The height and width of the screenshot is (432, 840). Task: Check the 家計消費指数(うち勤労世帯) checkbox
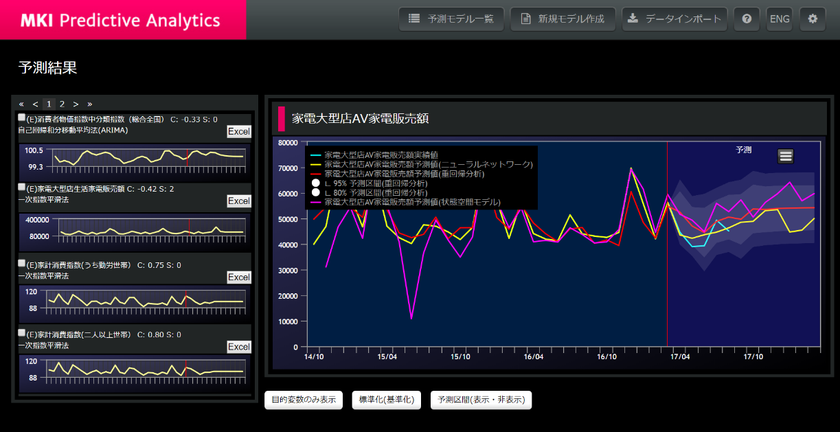(x=22, y=263)
